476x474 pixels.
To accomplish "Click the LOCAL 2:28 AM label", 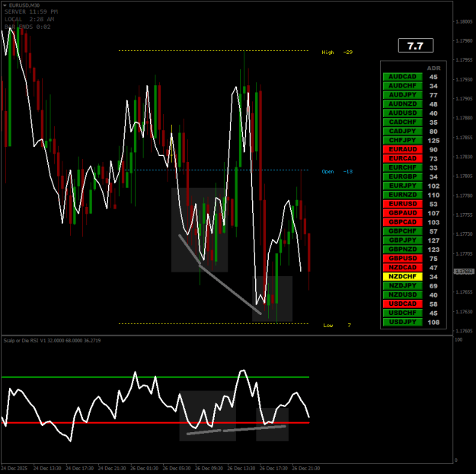I will tap(29, 20).
